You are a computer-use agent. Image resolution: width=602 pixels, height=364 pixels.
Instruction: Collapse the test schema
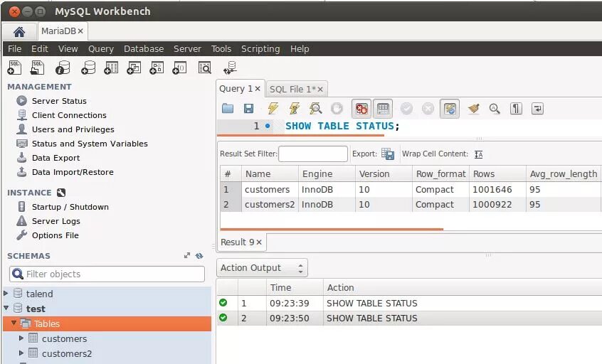click(x=6, y=308)
